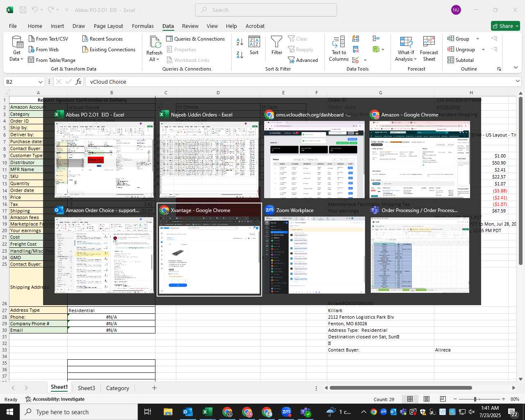Viewport: 525px width, 420px height.
Task: Click Text to Columns
Action: pos(339,49)
